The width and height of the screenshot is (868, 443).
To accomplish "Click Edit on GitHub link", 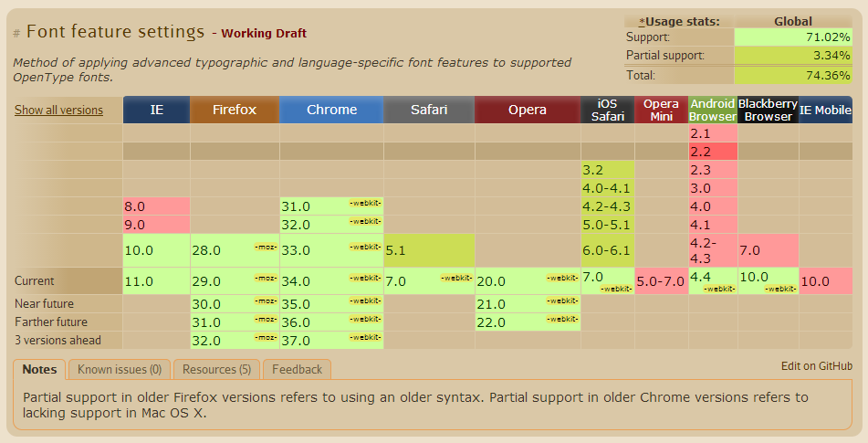I will [x=817, y=366].
